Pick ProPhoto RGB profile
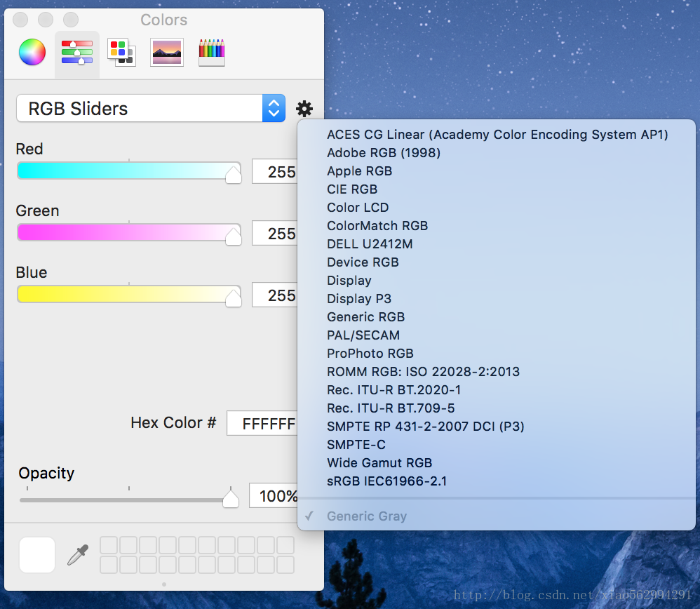 click(497, 354)
